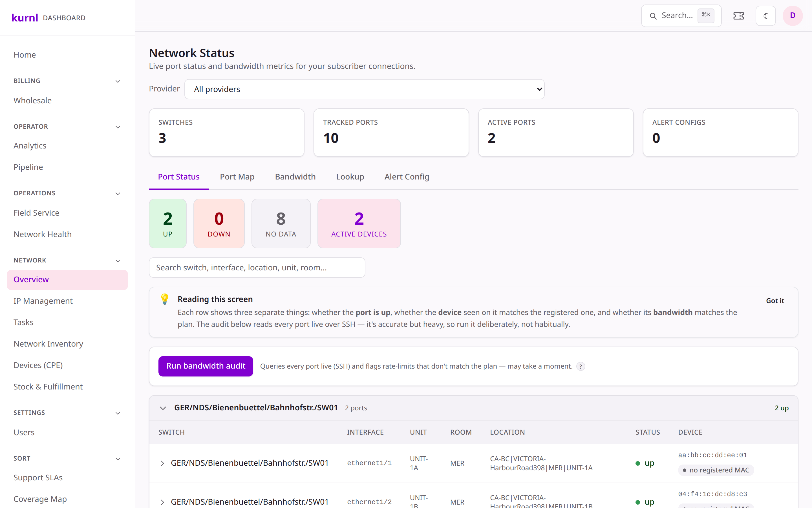Screen dimensions: 812x508
Task: Click the lightbulb tip icon
Action: point(165,299)
